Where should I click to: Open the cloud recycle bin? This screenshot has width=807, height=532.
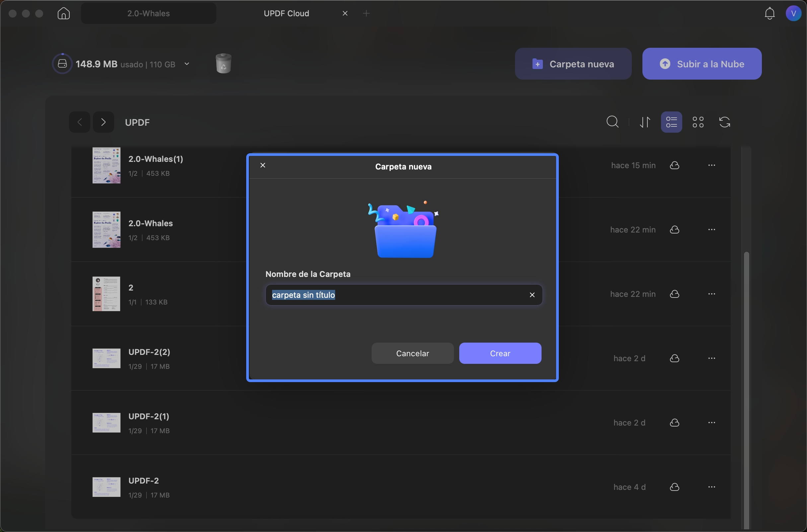tap(223, 63)
